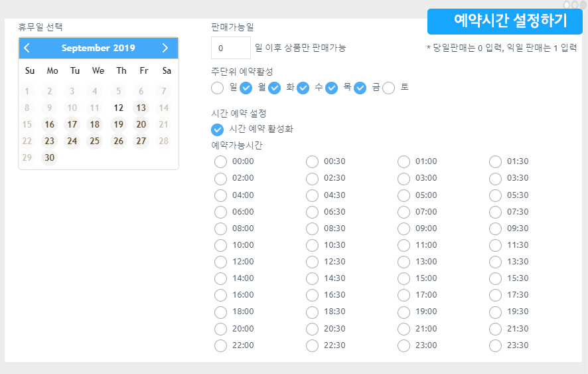Uncheck the 수 (Wednesday) weekly checkbox
This screenshot has height=374, width=588.
(303, 88)
